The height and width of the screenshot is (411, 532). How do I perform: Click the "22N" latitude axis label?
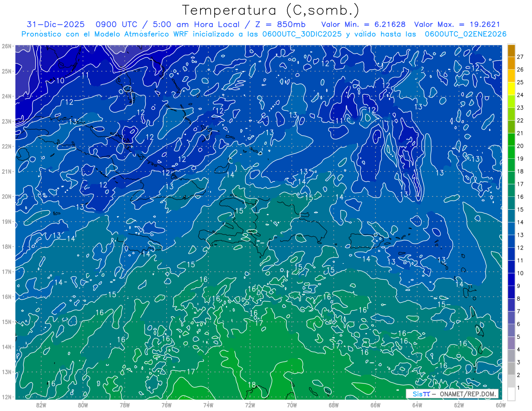[x=7, y=146]
